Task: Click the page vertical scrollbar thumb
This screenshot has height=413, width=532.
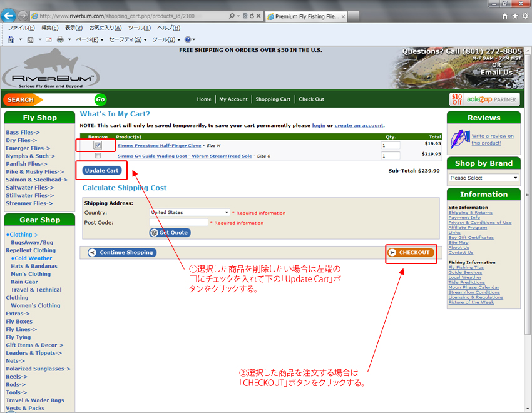Action: pyautogui.click(x=527, y=194)
